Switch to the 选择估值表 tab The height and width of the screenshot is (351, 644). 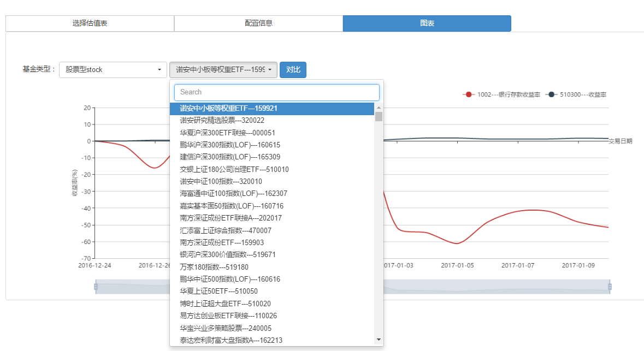pyautogui.click(x=90, y=23)
